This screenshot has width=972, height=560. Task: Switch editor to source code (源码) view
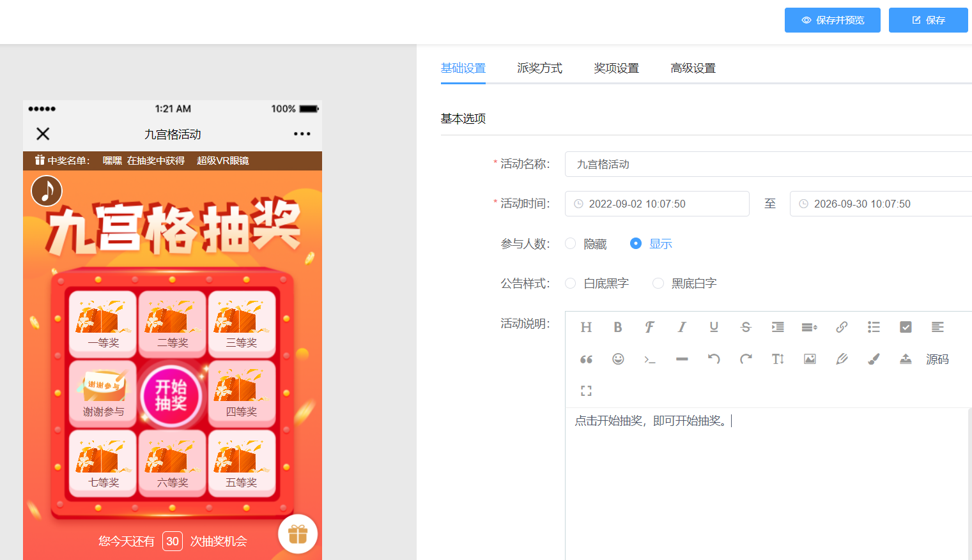tap(937, 359)
